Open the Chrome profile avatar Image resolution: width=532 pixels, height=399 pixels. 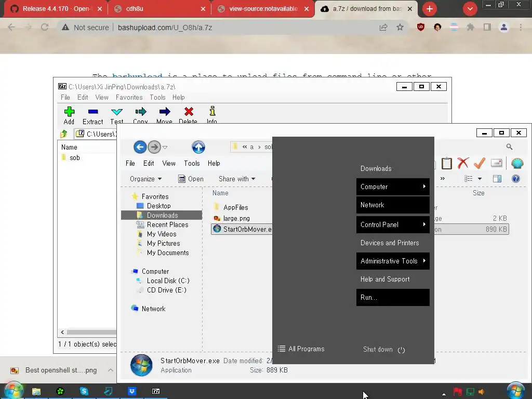[504, 28]
